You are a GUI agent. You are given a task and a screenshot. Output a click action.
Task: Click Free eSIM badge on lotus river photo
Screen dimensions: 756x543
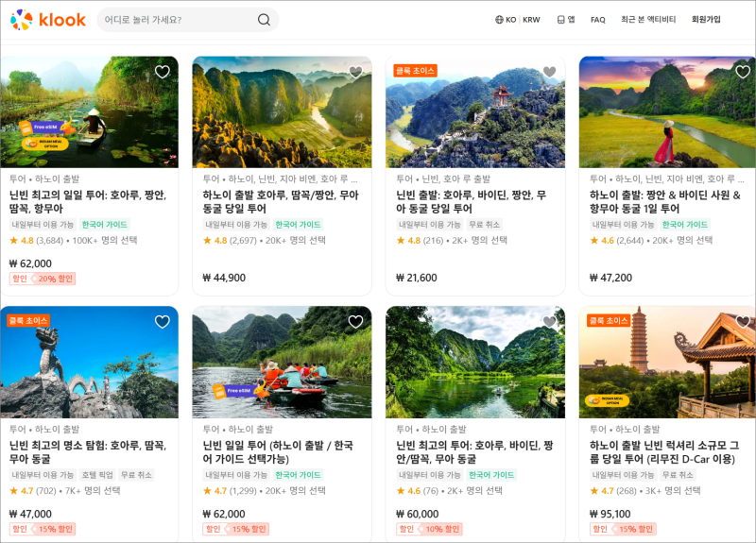(x=47, y=127)
